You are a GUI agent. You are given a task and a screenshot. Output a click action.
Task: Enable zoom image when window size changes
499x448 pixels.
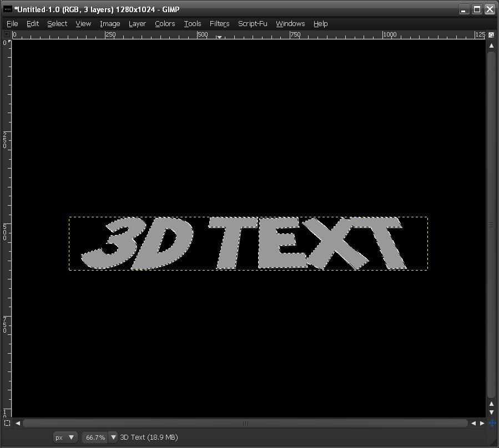tap(491, 34)
